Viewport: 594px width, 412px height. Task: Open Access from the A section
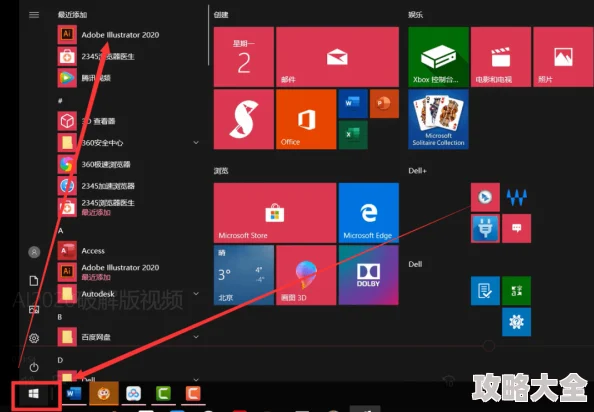(81, 251)
